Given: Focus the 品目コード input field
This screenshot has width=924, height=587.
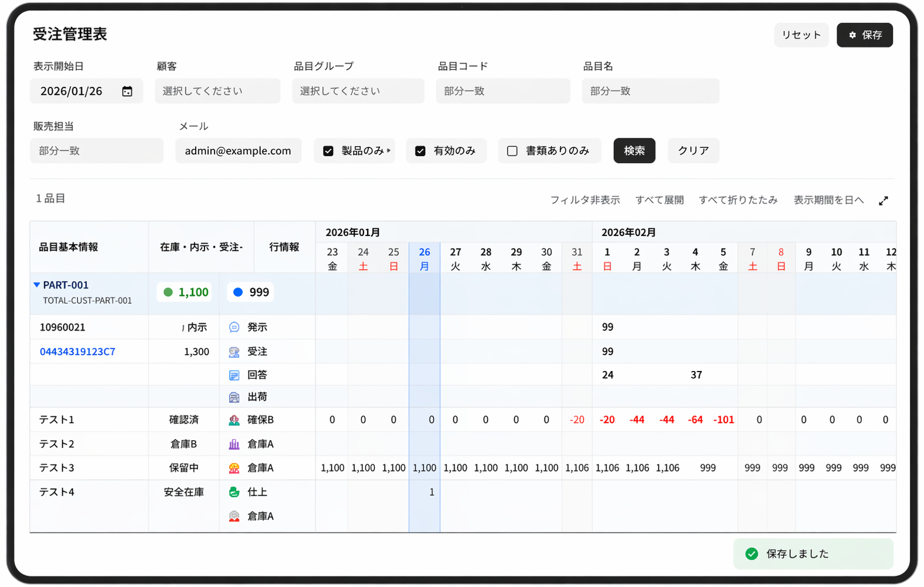Looking at the screenshot, I should (x=503, y=92).
